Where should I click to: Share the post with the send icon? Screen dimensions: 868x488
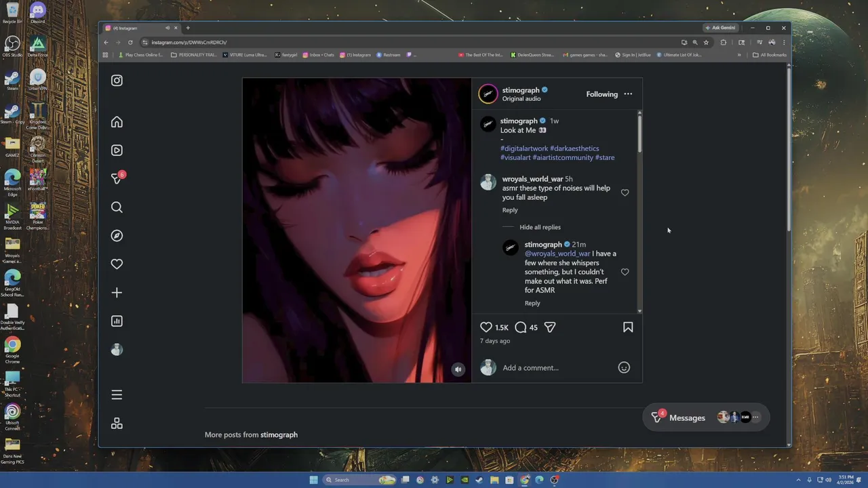[550, 327]
